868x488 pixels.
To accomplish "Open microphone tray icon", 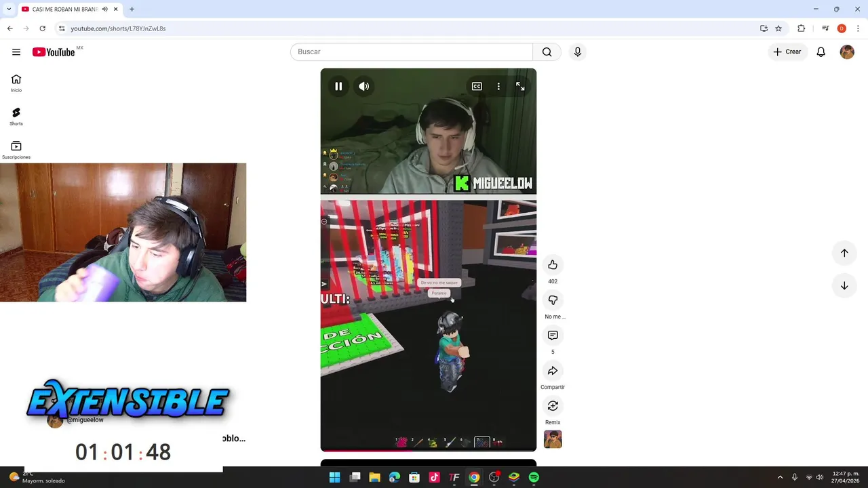I will (x=795, y=477).
